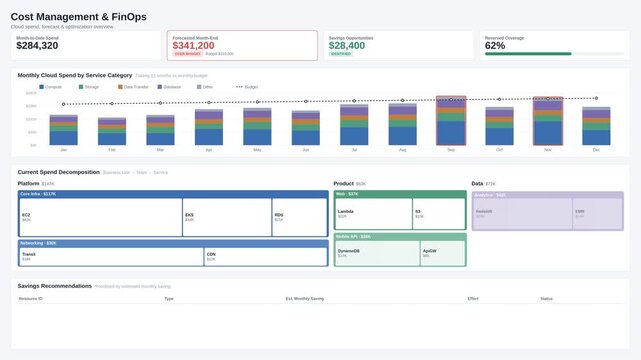Toggle the Data Transfer legend swatch
The width and height of the screenshot is (641, 360).
120,87
